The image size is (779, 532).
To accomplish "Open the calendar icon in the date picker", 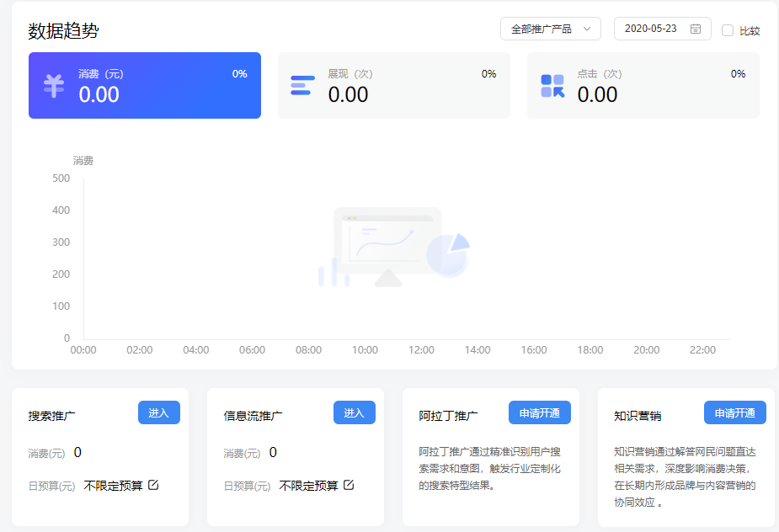I will (695, 28).
